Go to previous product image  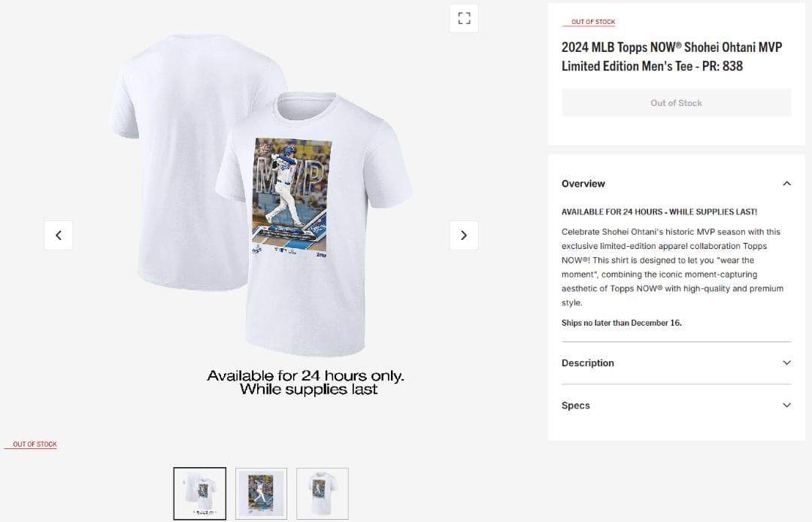[59, 235]
